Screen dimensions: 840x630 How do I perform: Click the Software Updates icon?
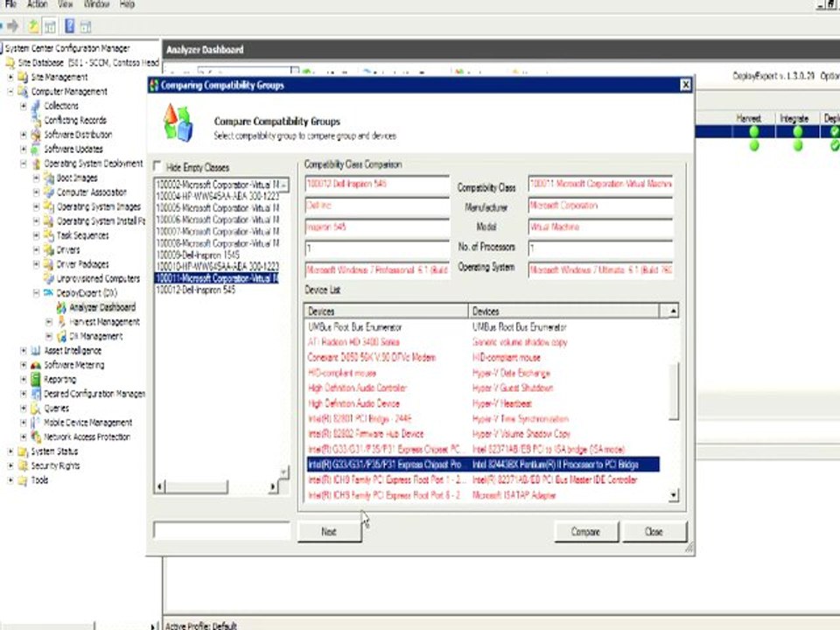pos(36,149)
